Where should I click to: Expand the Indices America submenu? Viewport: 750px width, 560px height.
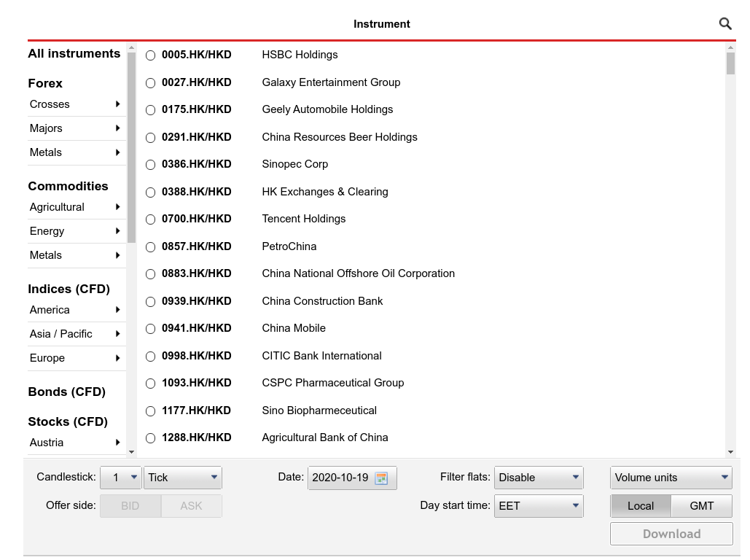tap(77, 310)
